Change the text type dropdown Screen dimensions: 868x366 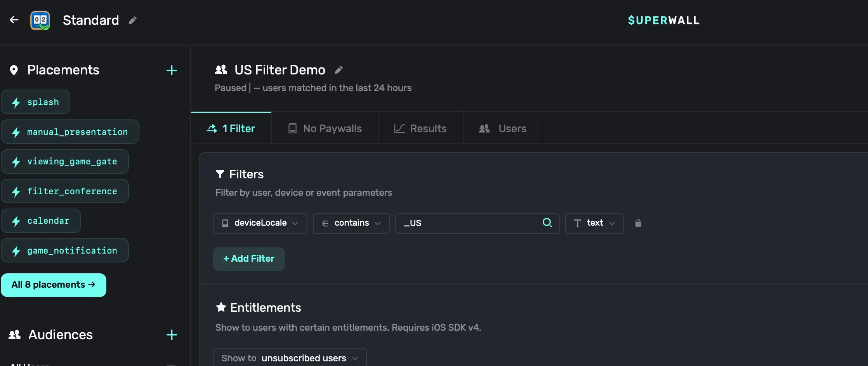(594, 223)
